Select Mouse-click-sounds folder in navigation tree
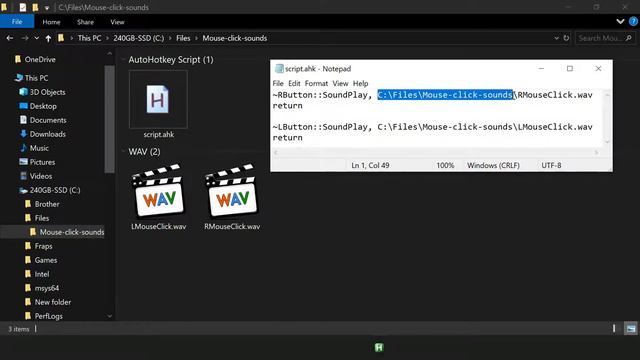 coord(72,232)
